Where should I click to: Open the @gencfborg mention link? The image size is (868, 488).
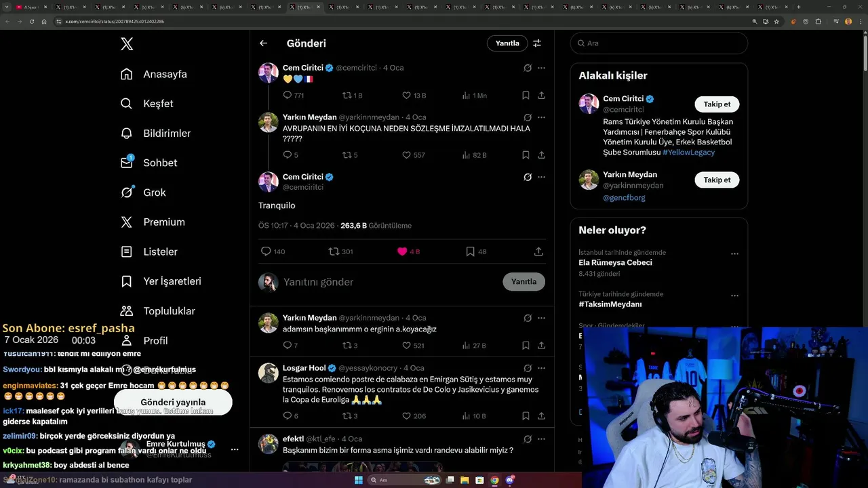(x=624, y=198)
